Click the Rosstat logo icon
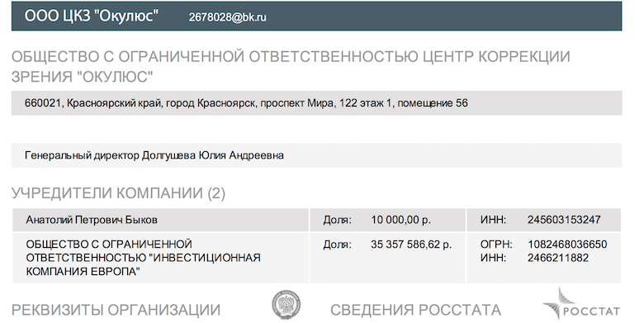644x323 pixels. coord(581,305)
